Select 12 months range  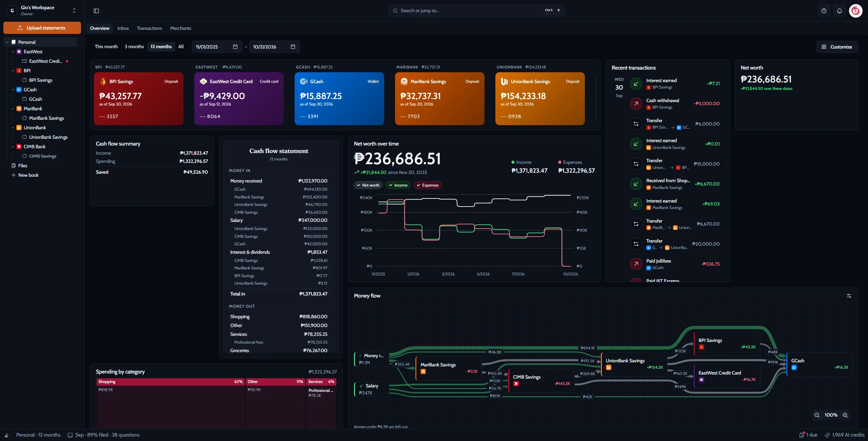(161, 47)
